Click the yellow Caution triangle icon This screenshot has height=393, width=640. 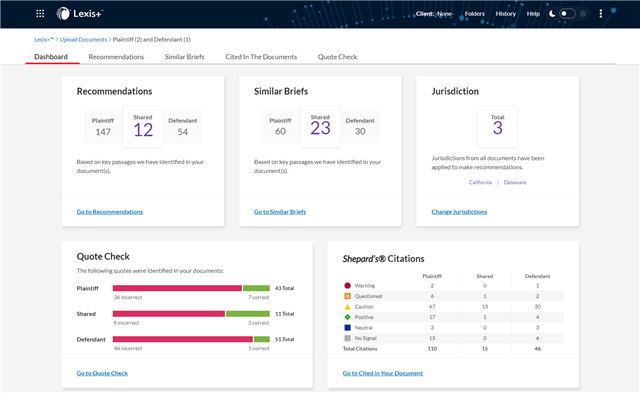[x=347, y=307]
